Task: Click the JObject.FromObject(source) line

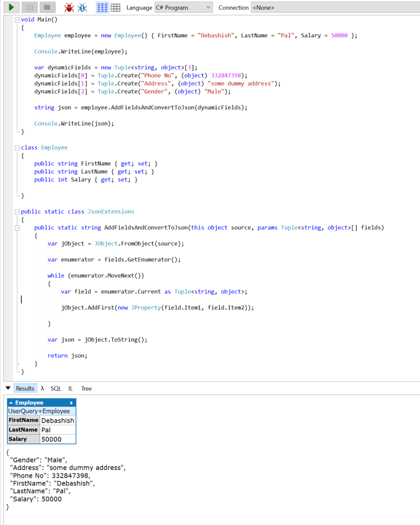Action: point(115,244)
